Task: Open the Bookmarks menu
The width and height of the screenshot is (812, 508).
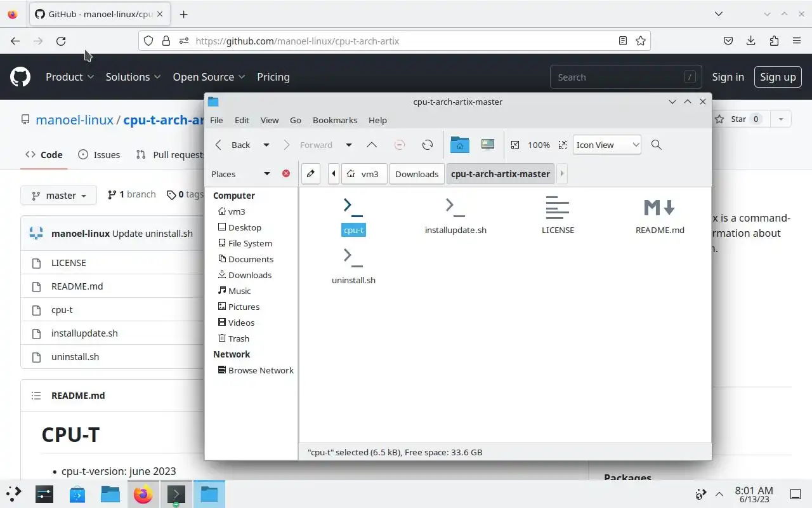Action: 335,120
